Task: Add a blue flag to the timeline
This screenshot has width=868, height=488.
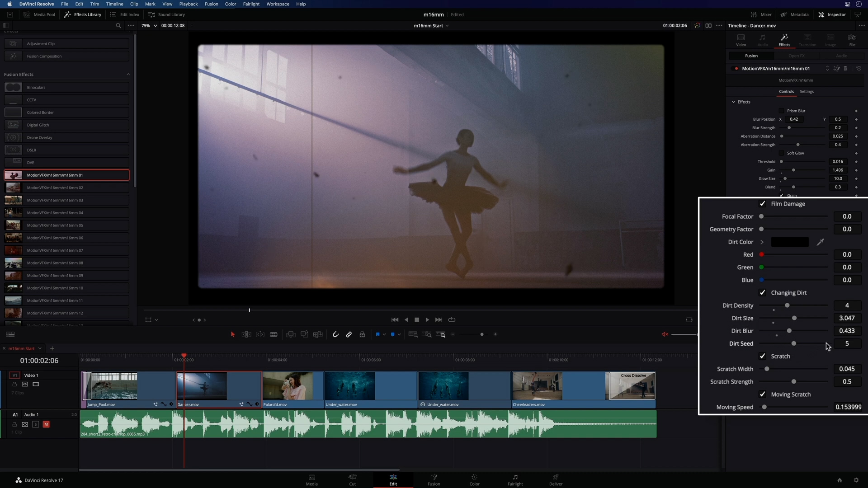Action: pyautogui.click(x=377, y=334)
